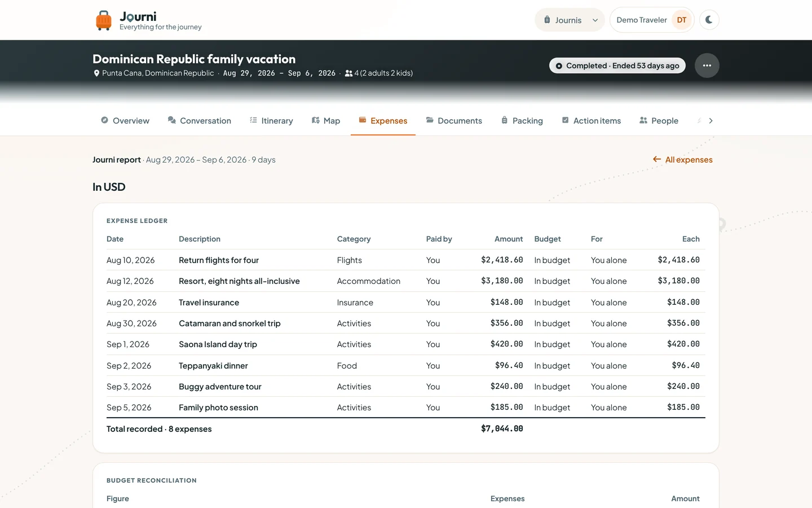
Task: Click the DT avatar
Action: (x=682, y=20)
